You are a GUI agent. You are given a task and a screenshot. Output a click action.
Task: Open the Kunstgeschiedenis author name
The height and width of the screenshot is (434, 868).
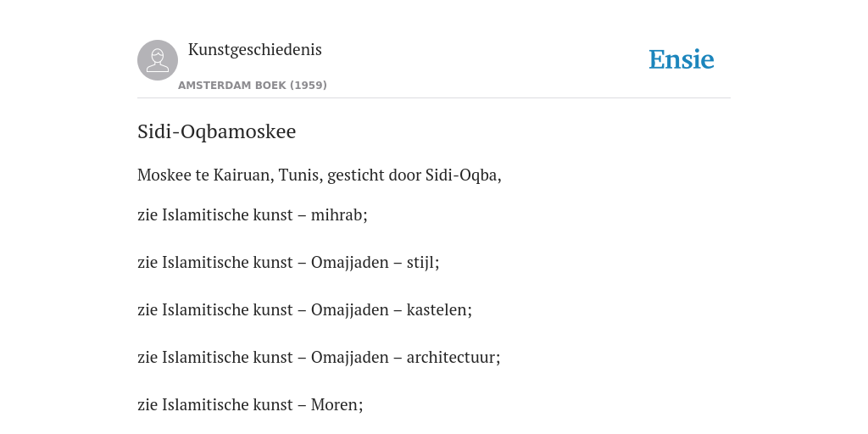click(254, 50)
